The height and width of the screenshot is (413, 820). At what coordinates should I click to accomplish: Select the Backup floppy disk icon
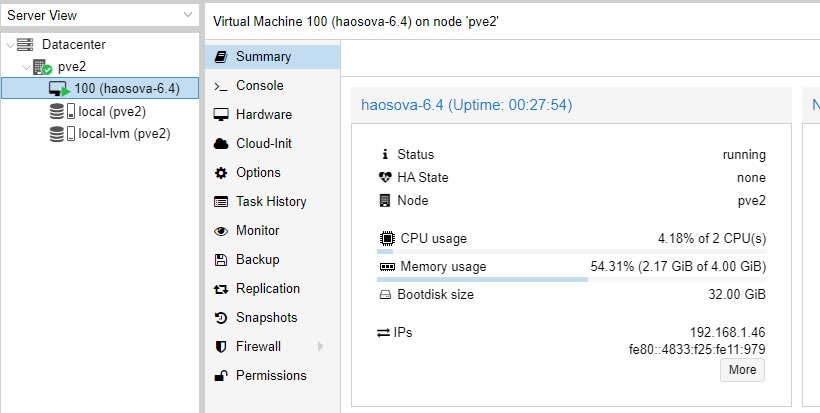point(221,260)
